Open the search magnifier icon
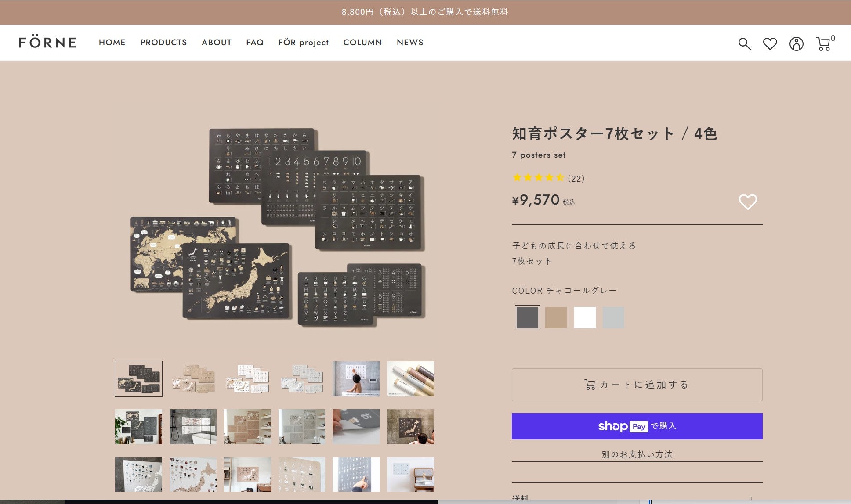The width and height of the screenshot is (851, 504). 744,43
